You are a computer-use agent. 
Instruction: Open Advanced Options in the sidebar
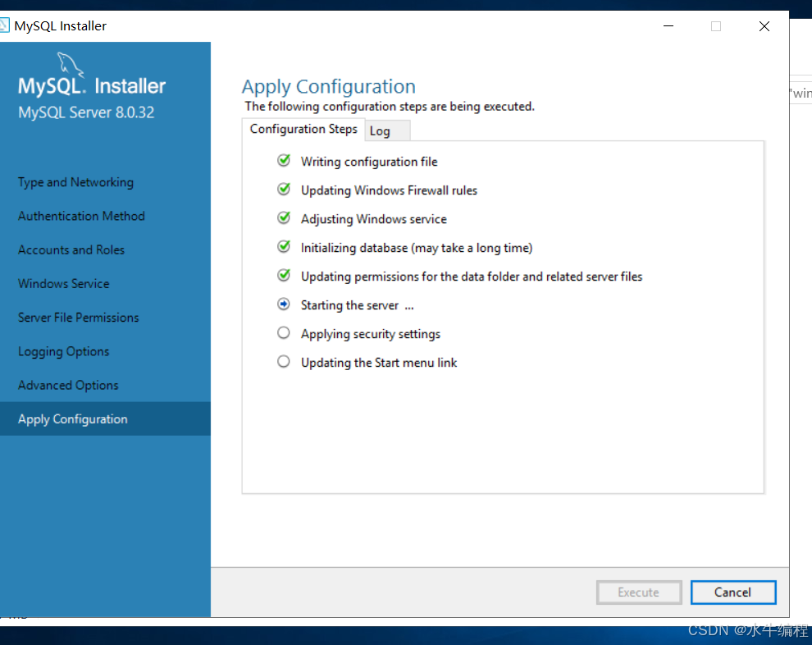68,386
